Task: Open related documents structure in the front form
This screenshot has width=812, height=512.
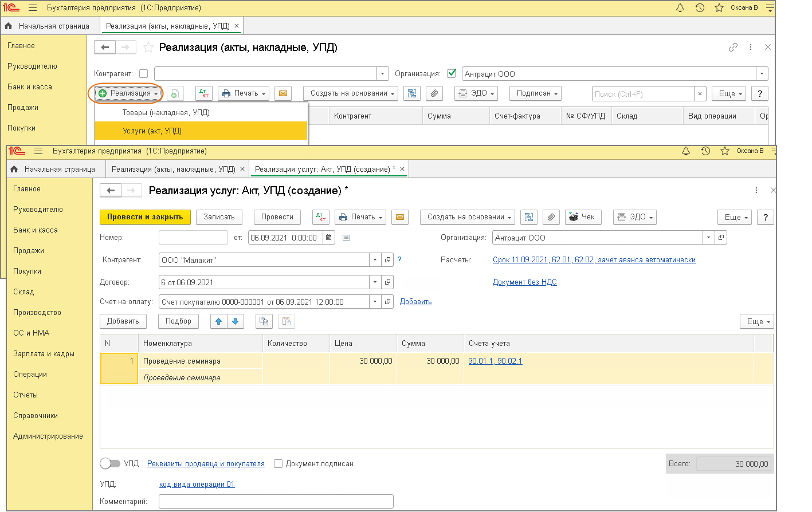Action: pos(529,217)
